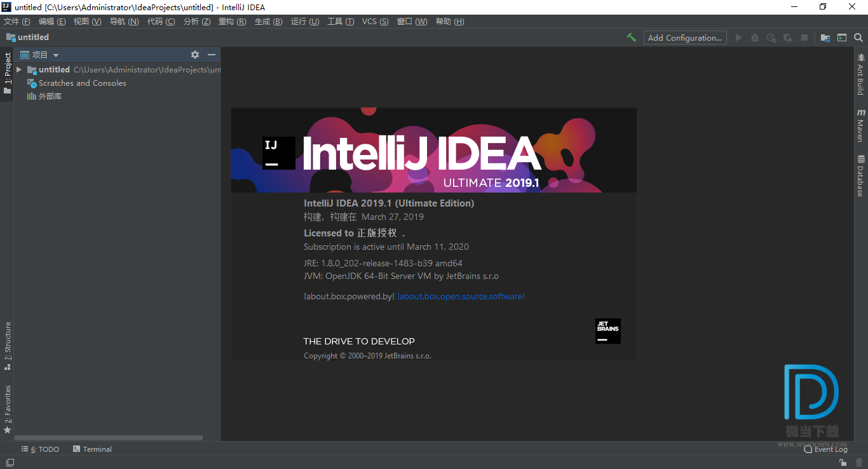Open the 分析 (Z) menu

point(197,22)
